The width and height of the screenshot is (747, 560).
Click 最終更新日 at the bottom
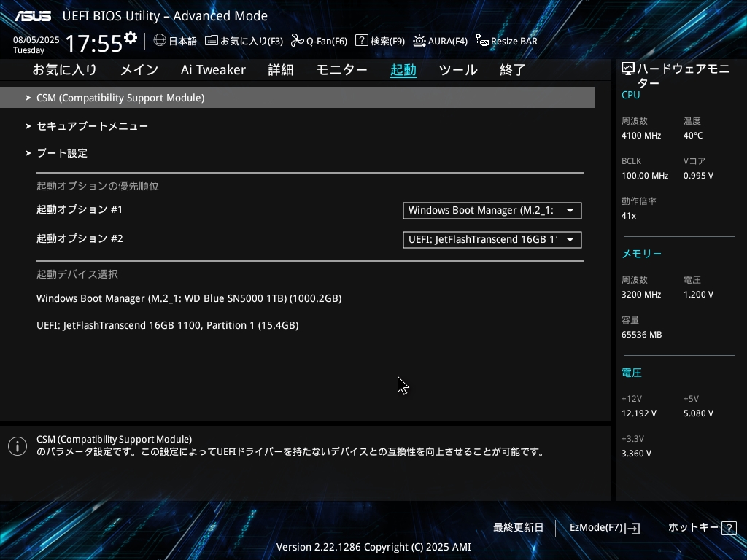tap(518, 528)
